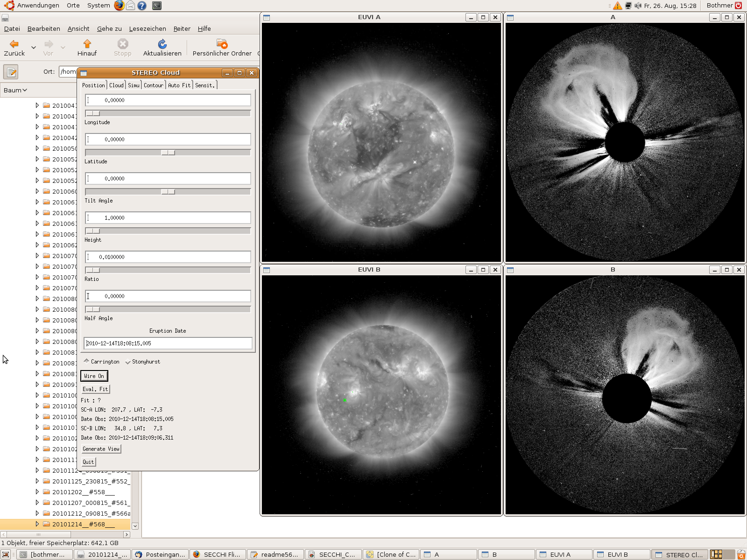Click the Half Angle slider handle
747x560 pixels.
93,309
